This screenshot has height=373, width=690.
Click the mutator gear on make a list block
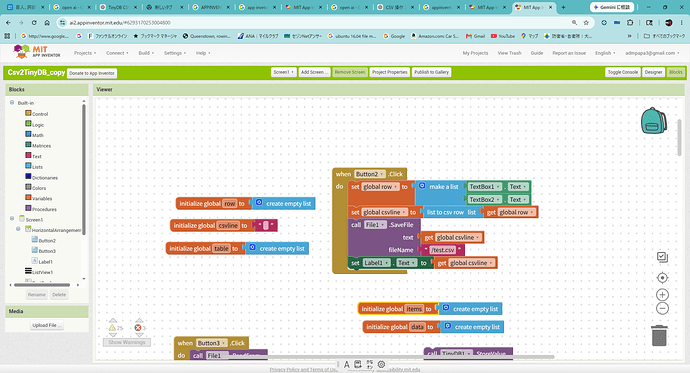(x=422, y=186)
